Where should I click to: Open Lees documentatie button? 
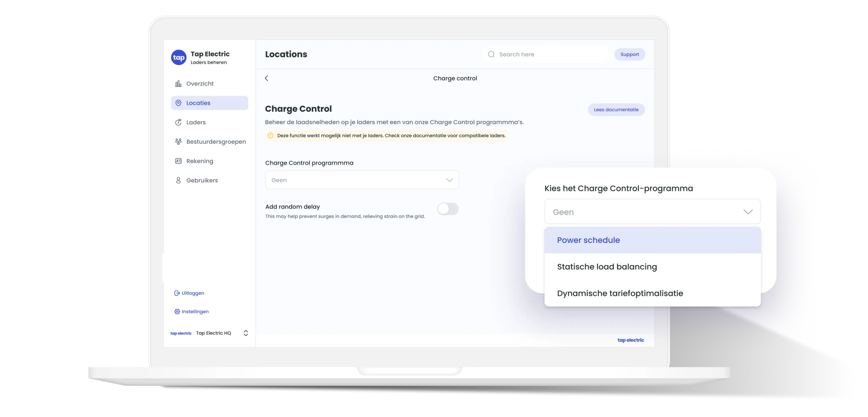pos(616,110)
